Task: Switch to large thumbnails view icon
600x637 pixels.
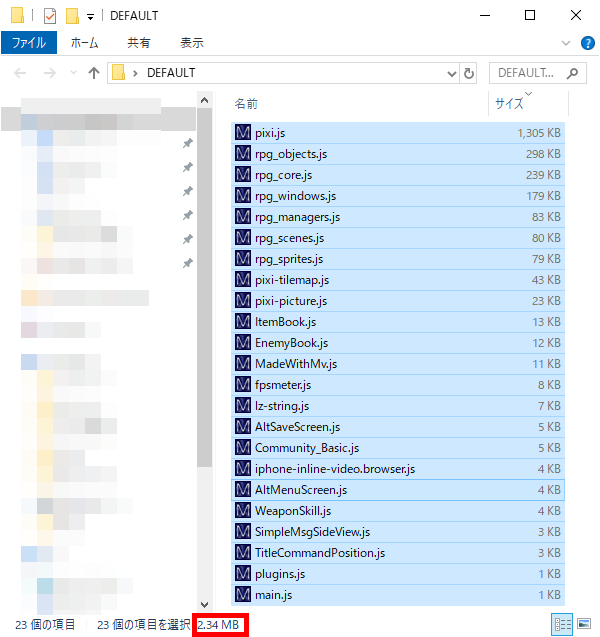Action: tap(584, 624)
